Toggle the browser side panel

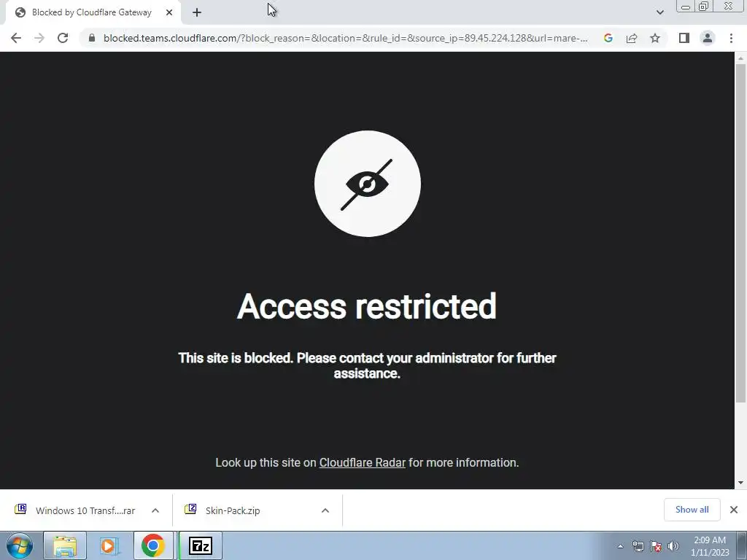[x=684, y=38]
